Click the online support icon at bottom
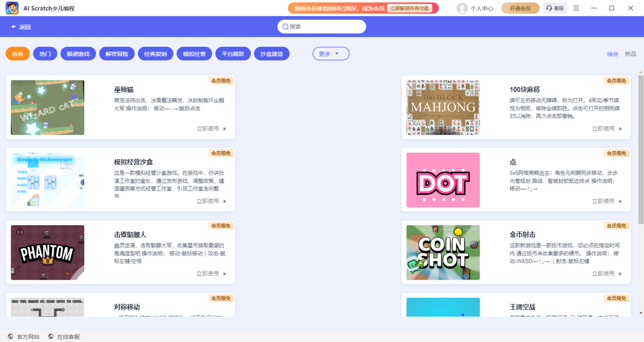Image resolution: width=644 pixels, height=342 pixels. tap(51, 337)
